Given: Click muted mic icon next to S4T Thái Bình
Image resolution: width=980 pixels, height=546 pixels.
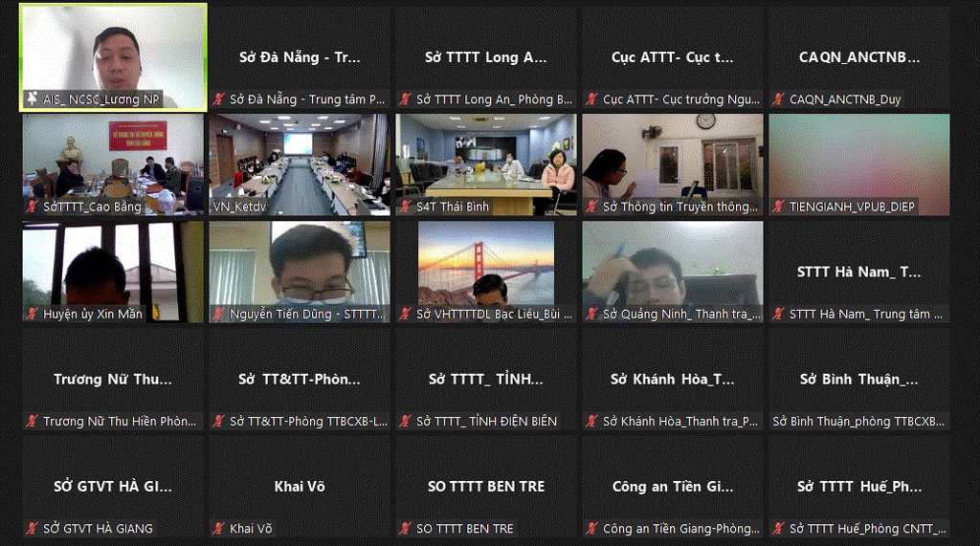Looking at the screenshot, I should coord(406,207).
